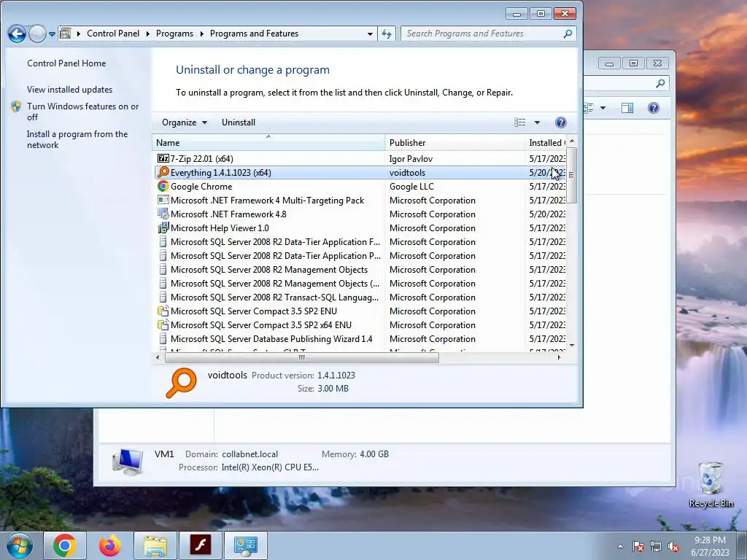
Task: Switch to Control Panel taskbar button
Action: [x=246, y=545]
